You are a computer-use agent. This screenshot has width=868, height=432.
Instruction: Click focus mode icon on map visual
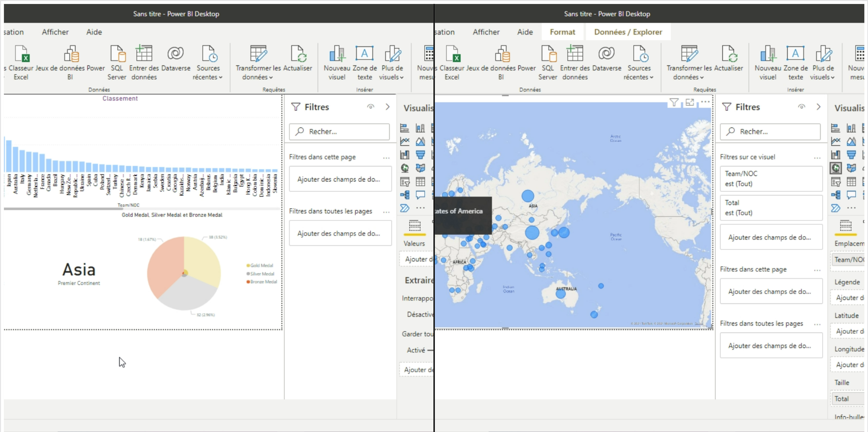pos(690,102)
